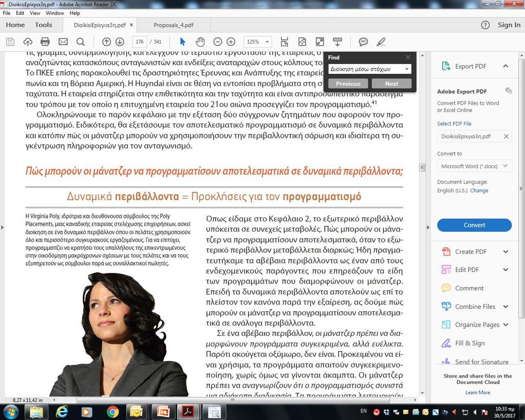Click Change document language link
The image size is (525, 420).
tap(479, 190)
